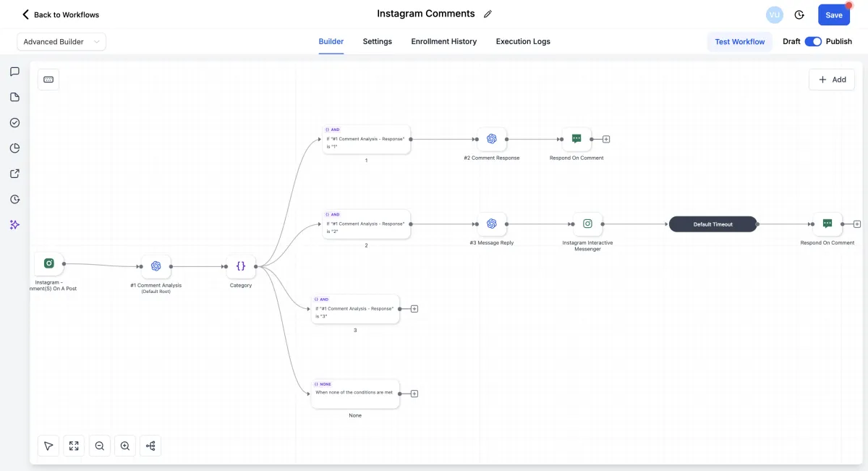Open the version history clock icon
The height and width of the screenshot is (471, 868).
point(799,14)
